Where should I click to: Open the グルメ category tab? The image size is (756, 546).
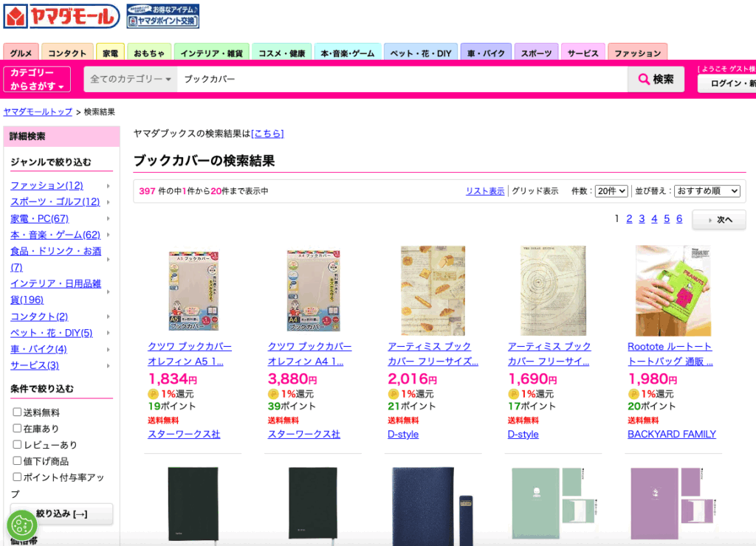tap(21, 52)
